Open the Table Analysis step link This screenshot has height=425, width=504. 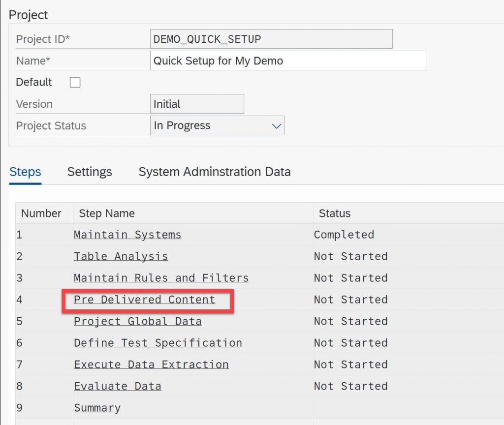coord(121,256)
